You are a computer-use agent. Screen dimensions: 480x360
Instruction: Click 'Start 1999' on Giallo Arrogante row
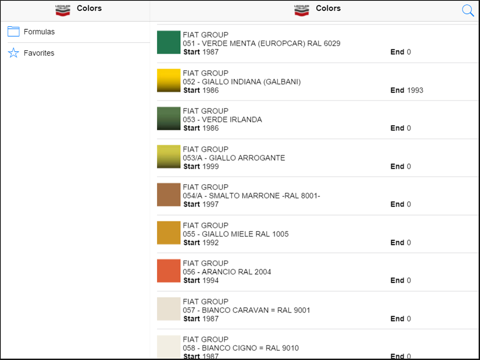point(201,166)
